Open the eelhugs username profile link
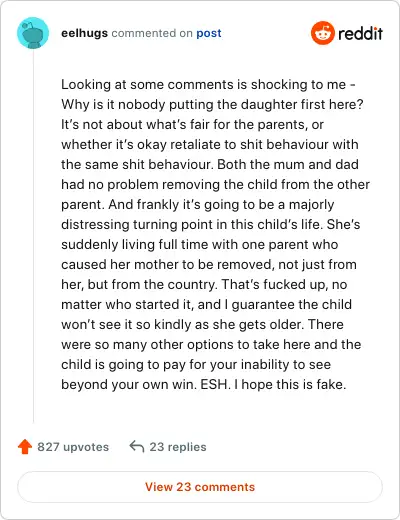The width and height of the screenshot is (400, 520). 84,33
